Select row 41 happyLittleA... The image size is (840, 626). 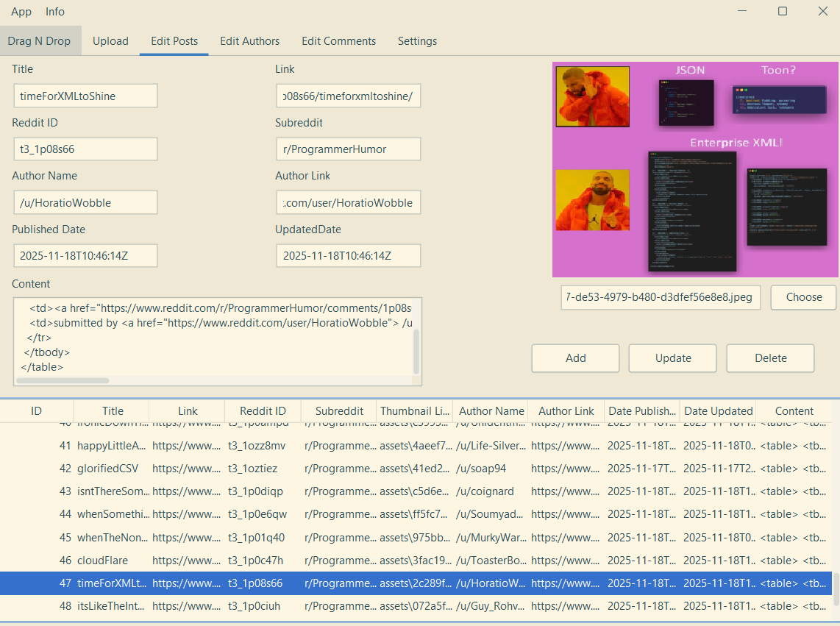pos(416,445)
